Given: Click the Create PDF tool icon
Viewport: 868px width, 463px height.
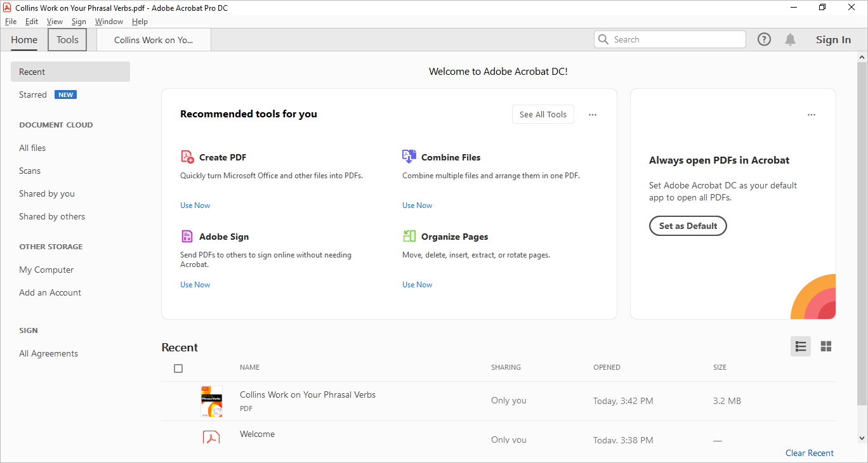Looking at the screenshot, I should (x=187, y=157).
